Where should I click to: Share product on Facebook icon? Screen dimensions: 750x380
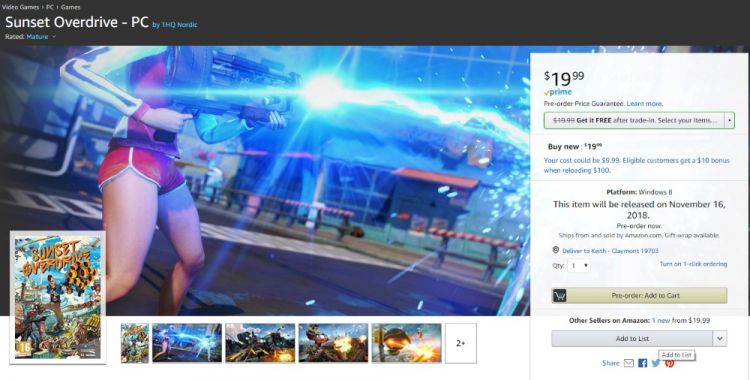click(642, 363)
